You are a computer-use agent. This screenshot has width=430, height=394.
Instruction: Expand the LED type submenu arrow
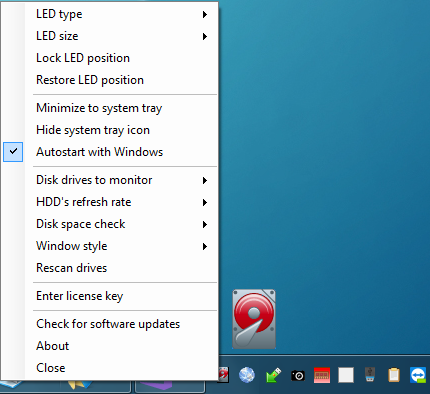[x=205, y=14]
